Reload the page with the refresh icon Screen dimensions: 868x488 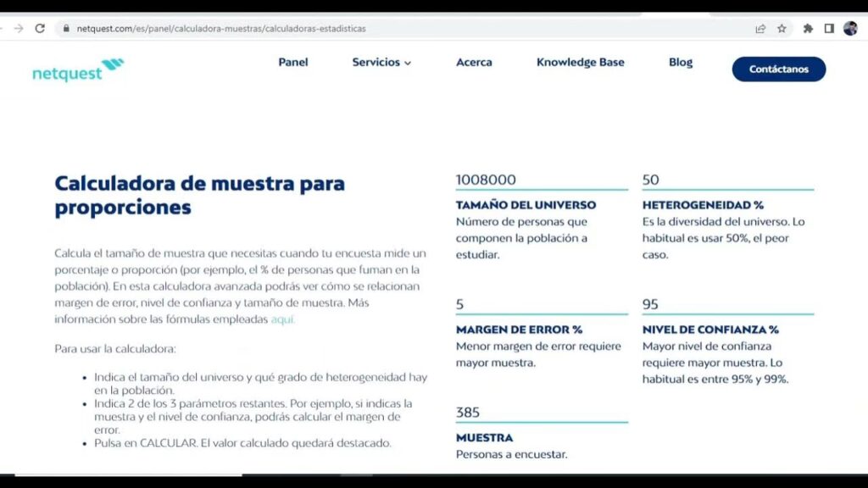[x=40, y=28]
